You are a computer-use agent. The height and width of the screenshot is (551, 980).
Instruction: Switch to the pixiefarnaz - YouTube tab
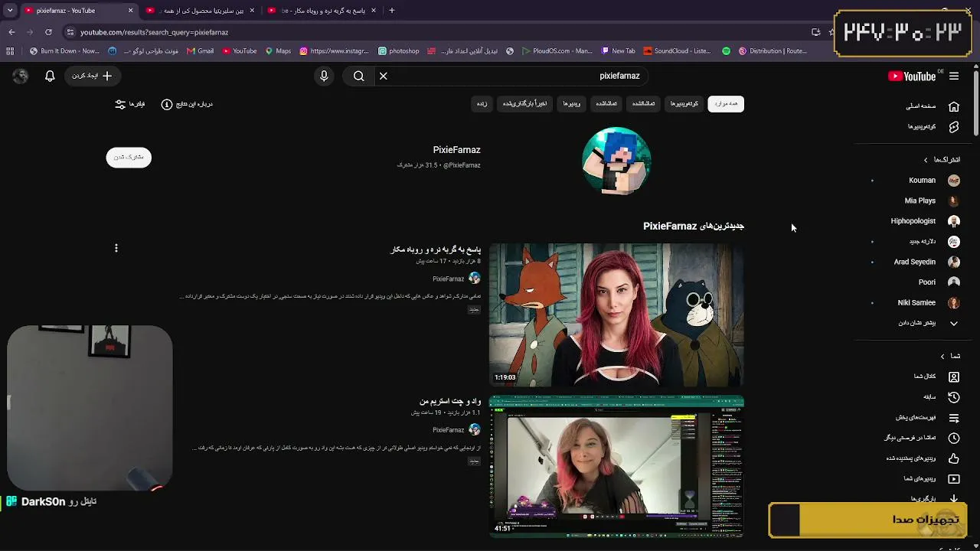[78, 11]
